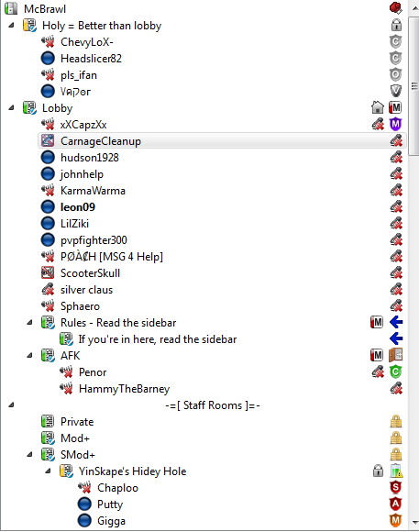Click the home icon on Lobby channel
419x532 pixels.
pos(378,108)
